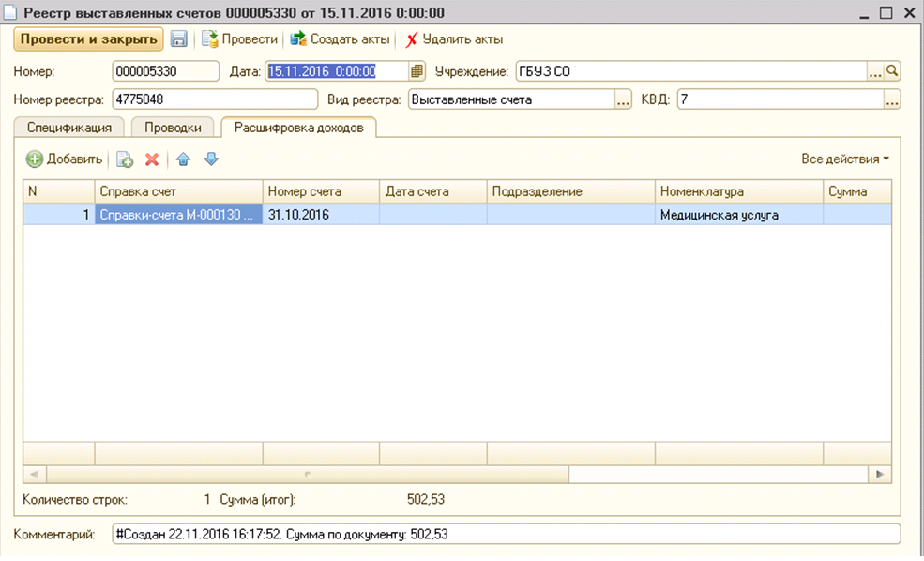Expand the Все действия dropdown menu

845,159
